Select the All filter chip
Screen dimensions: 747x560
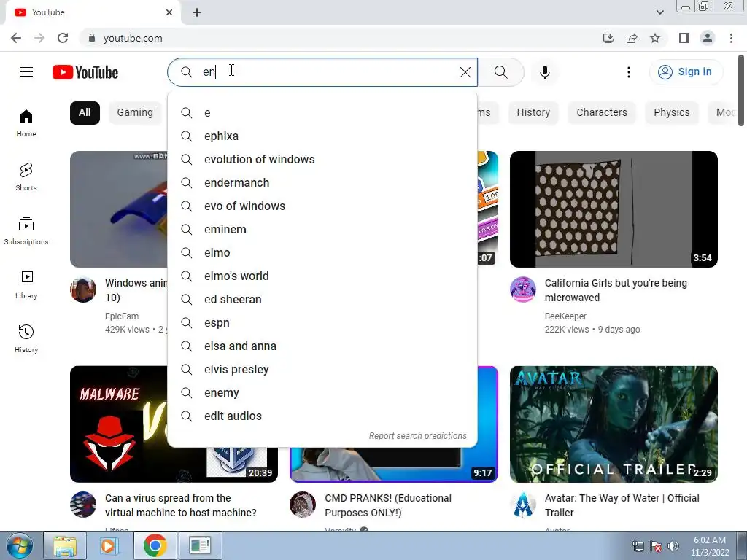pos(85,113)
